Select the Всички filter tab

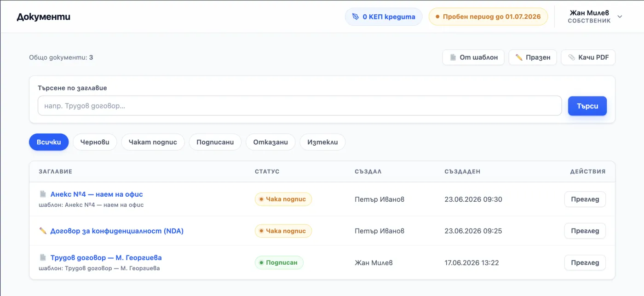tap(49, 142)
